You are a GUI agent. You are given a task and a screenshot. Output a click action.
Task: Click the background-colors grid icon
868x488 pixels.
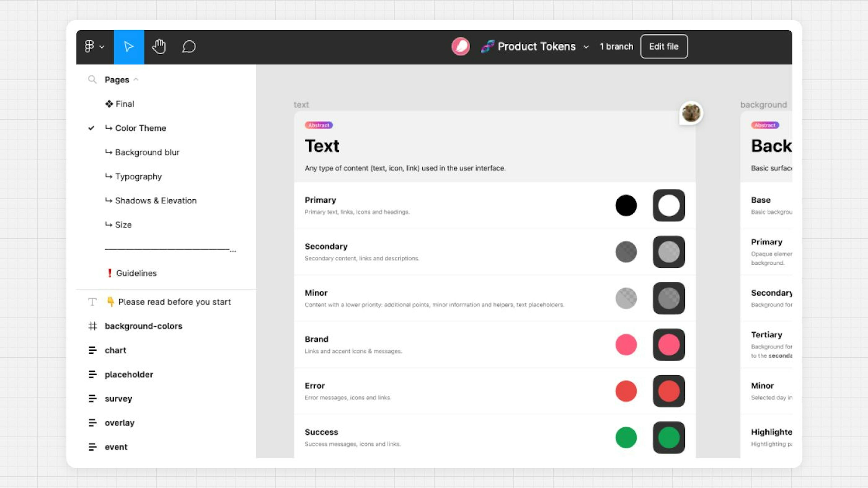[x=93, y=326]
